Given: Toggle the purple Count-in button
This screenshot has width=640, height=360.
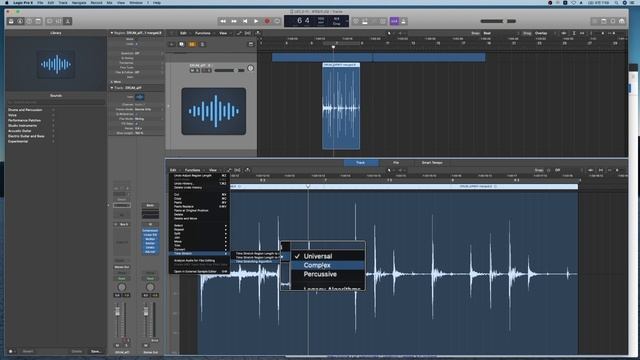Looking at the screenshot, I should click(x=394, y=21).
